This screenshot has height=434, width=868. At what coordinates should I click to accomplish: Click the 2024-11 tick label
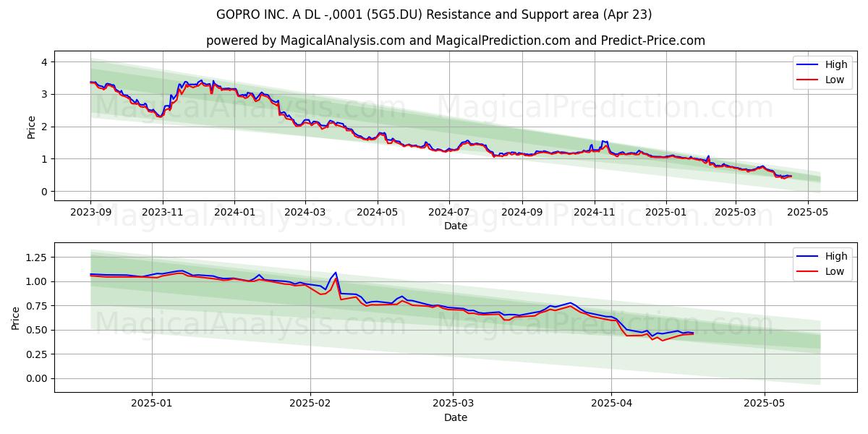point(595,212)
